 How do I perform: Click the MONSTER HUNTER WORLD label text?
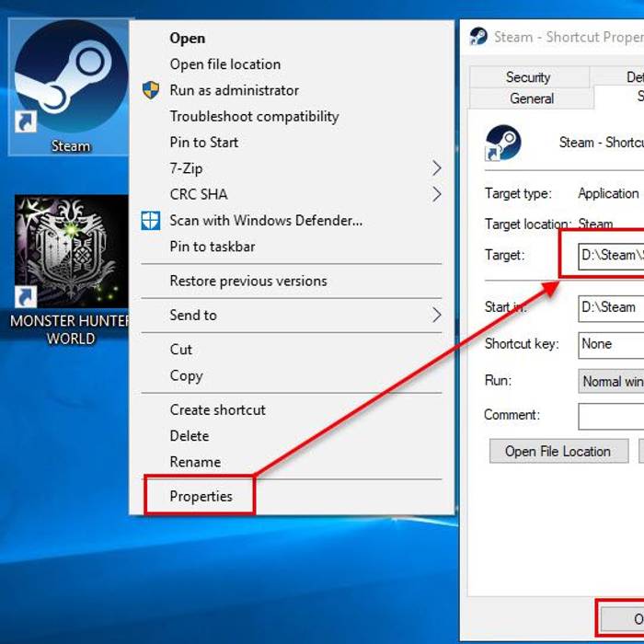pyautogui.click(x=71, y=329)
